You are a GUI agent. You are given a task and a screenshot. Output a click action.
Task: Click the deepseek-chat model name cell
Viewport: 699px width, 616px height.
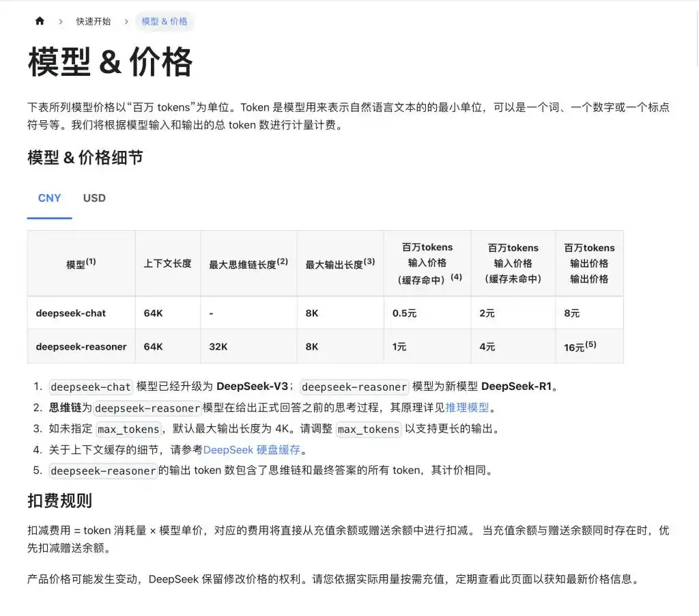tap(69, 313)
